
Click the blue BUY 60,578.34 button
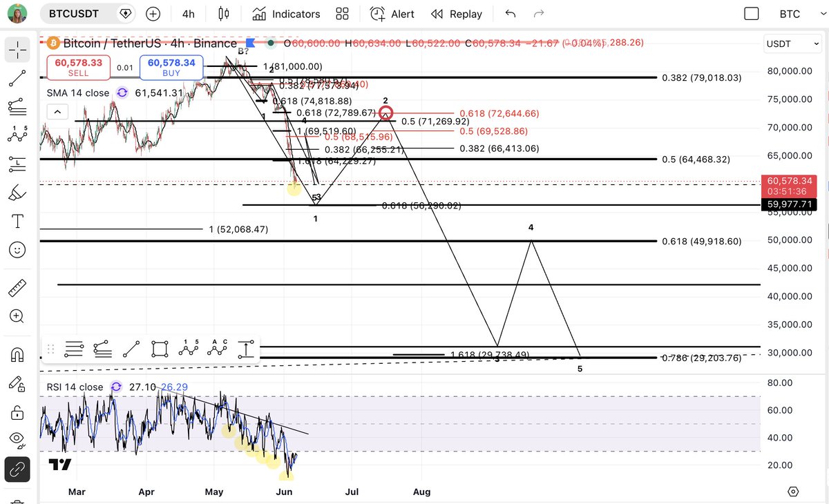click(x=171, y=67)
